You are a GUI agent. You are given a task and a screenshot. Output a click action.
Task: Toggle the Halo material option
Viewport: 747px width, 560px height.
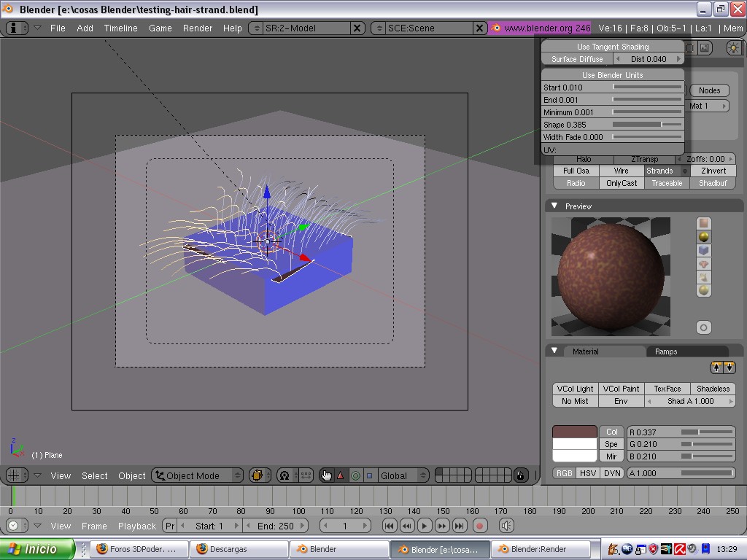[584, 159]
